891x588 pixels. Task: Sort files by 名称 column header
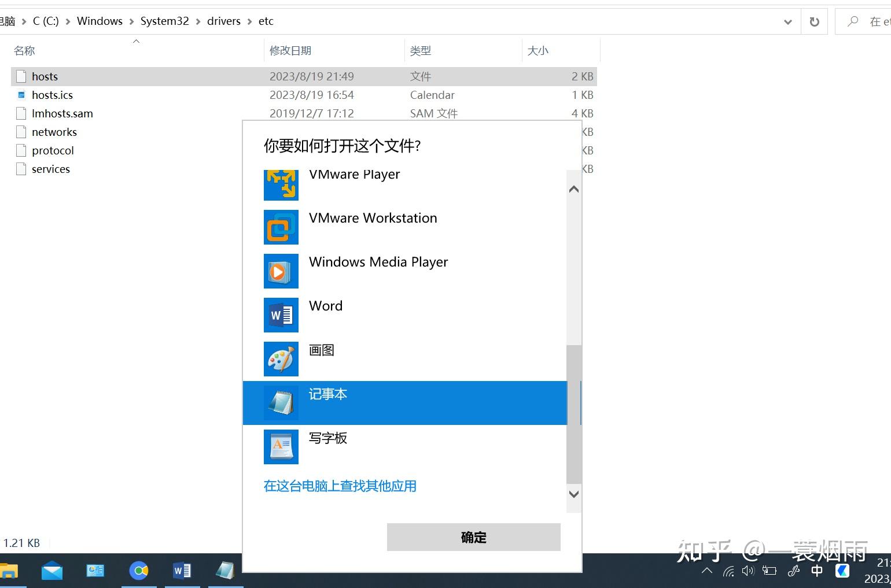24,51
